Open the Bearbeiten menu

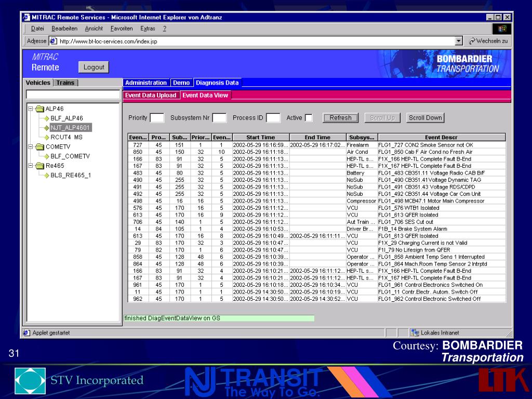(x=64, y=29)
